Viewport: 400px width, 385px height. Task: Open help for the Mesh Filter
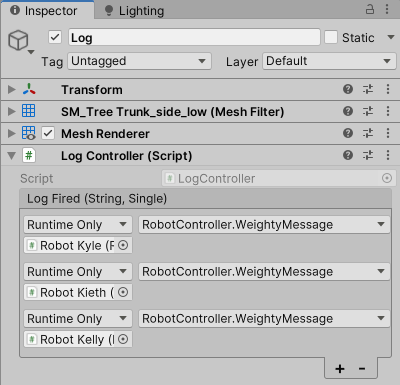(x=348, y=111)
